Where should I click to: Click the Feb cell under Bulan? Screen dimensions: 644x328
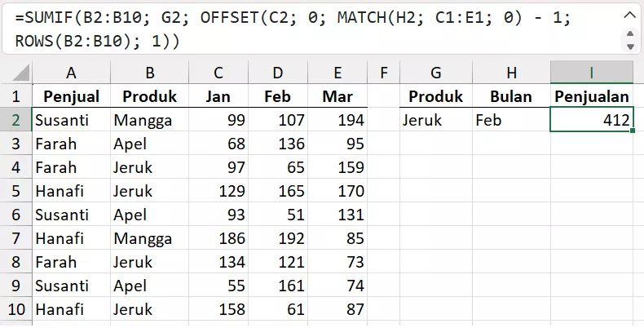point(509,121)
